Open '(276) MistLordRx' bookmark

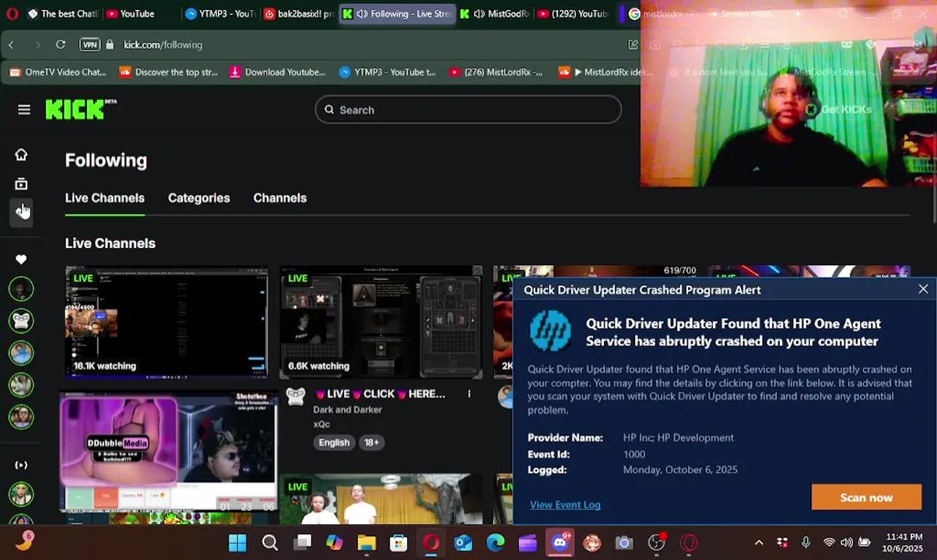pyautogui.click(x=496, y=72)
